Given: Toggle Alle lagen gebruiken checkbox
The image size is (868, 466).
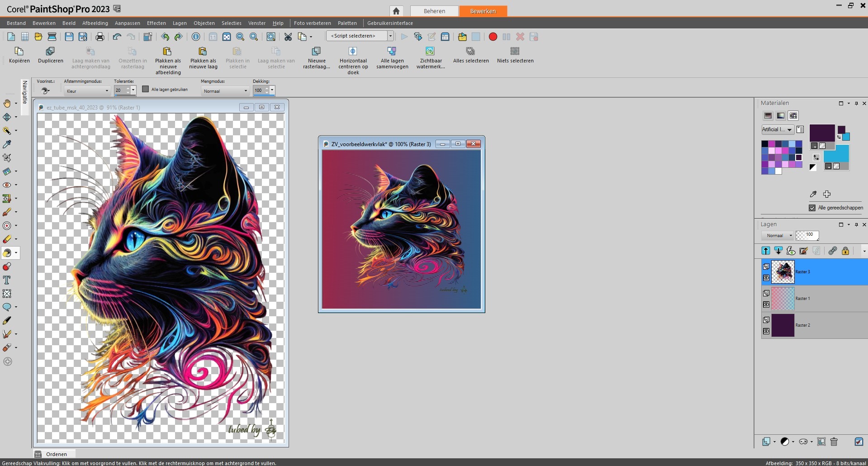Looking at the screenshot, I should (145, 89).
